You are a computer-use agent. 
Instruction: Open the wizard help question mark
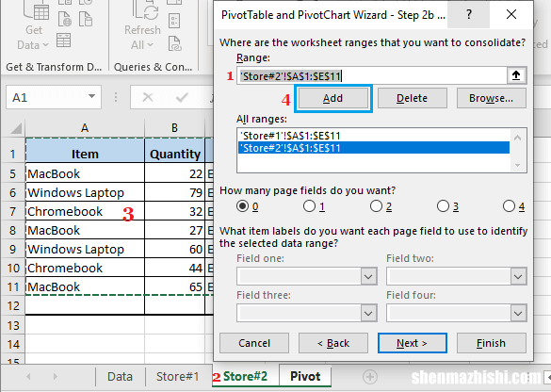pos(468,15)
